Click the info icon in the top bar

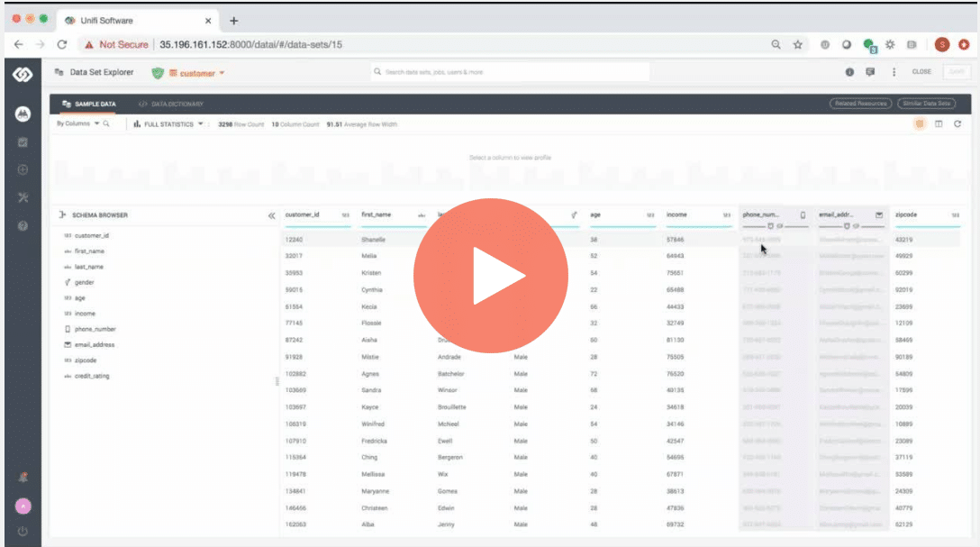[x=849, y=71]
